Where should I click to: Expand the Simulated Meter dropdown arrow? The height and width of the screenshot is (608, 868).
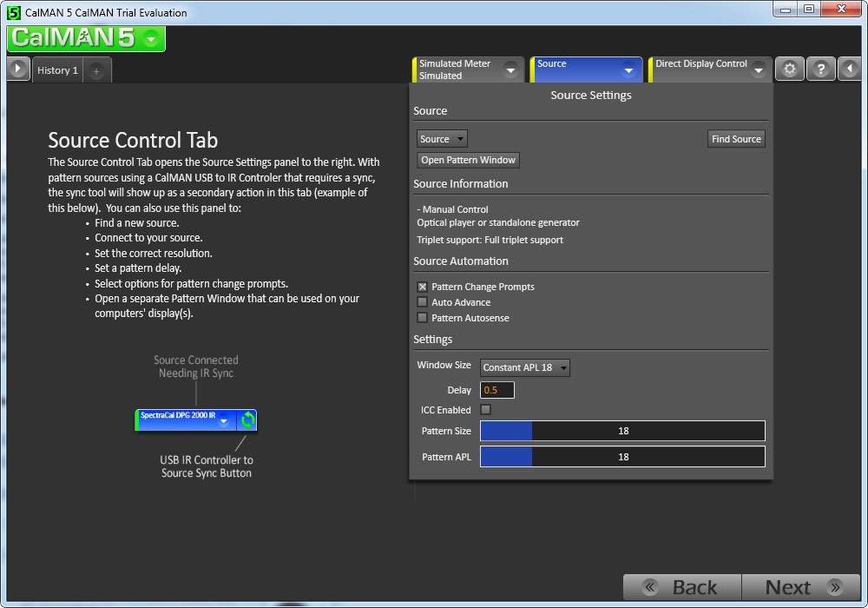pyautogui.click(x=511, y=70)
